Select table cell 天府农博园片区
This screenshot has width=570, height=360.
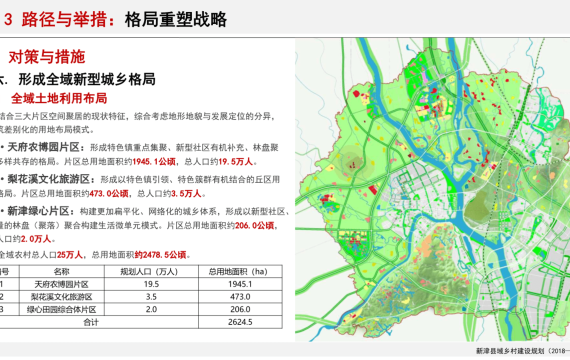pyautogui.click(x=62, y=284)
